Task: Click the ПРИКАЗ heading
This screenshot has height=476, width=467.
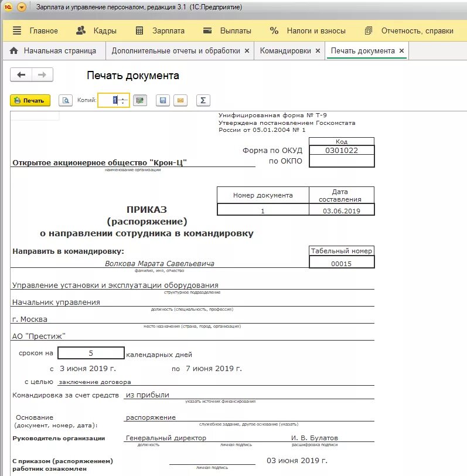Action: coord(147,209)
